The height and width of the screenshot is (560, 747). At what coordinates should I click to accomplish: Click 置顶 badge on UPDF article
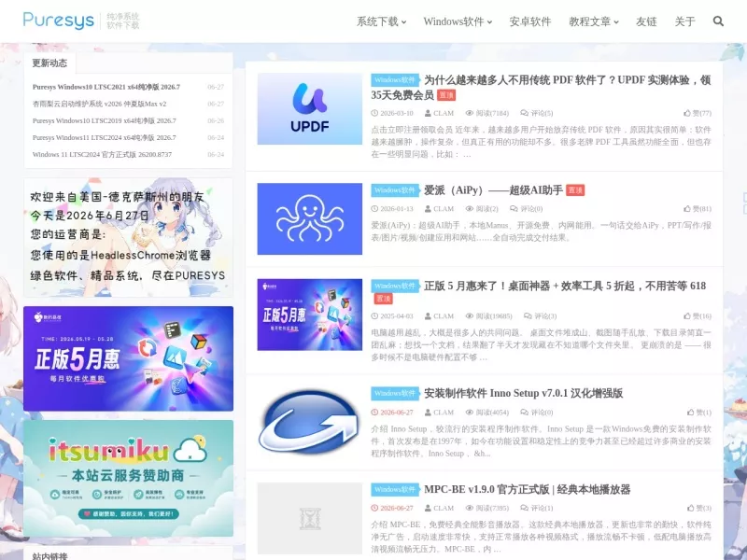tap(446, 95)
